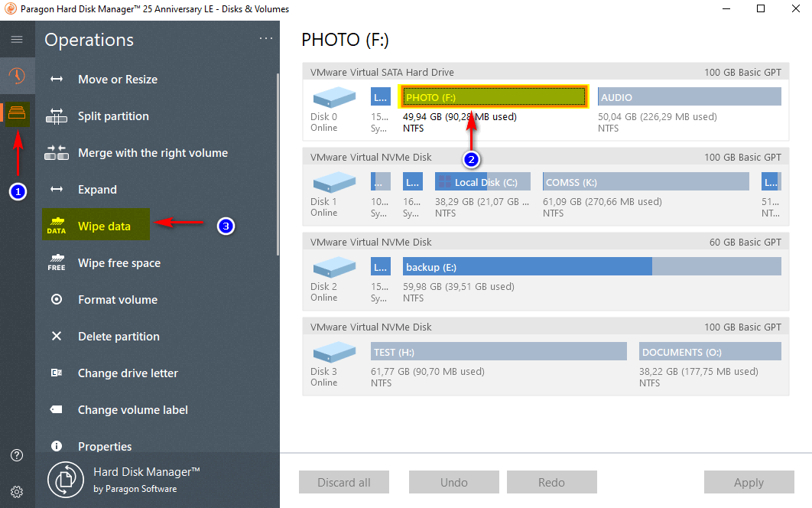812x508 pixels.
Task: Open settings gear icon
Action: (17, 492)
